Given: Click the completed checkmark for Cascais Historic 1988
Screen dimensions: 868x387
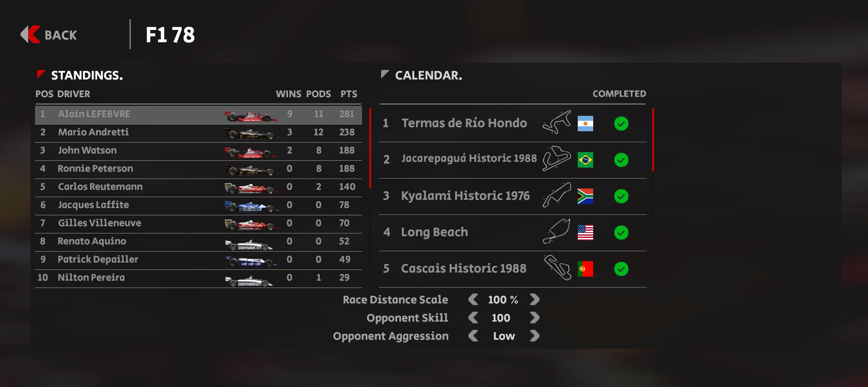Looking at the screenshot, I should [x=621, y=269].
